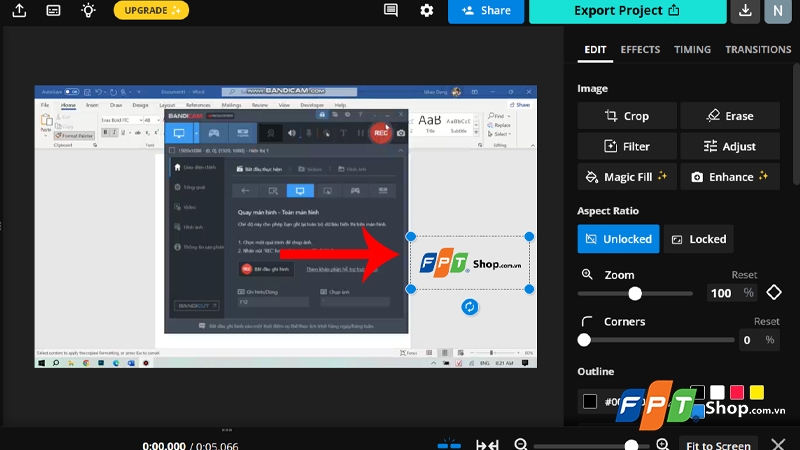Reset the Zoom value
The width and height of the screenshot is (800, 450).
tap(744, 274)
